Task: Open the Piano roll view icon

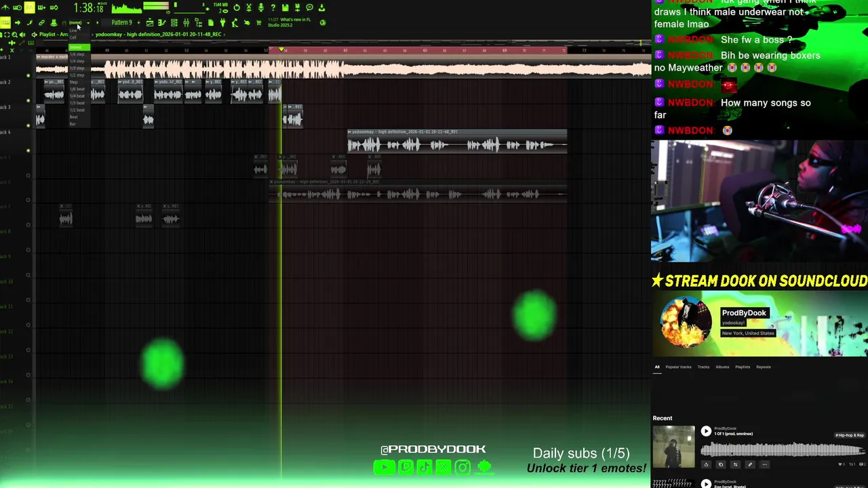Action: (x=162, y=22)
